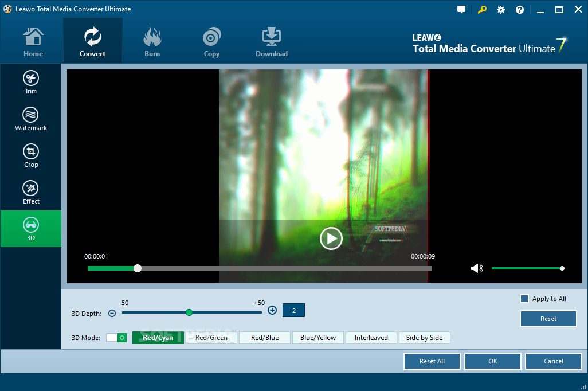Open the Copy disc module
This screenshot has width=588, height=391.
pos(211,42)
